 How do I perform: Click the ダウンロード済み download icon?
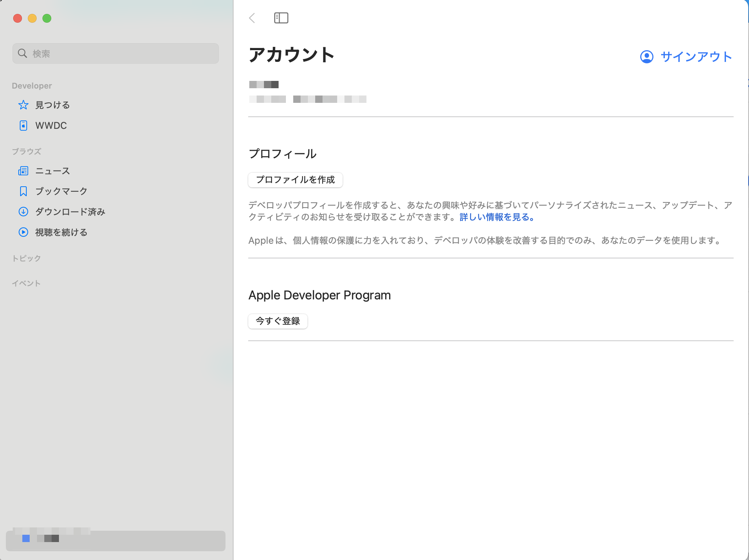point(23,212)
